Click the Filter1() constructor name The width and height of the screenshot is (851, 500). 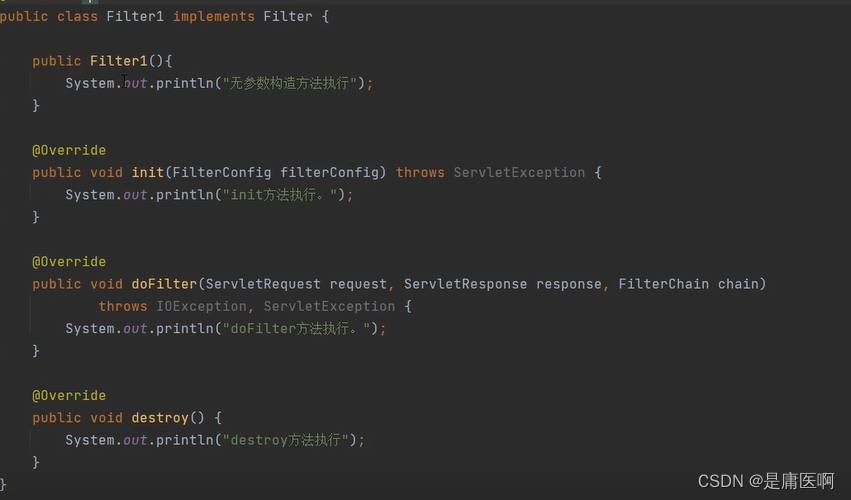[118, 61]
